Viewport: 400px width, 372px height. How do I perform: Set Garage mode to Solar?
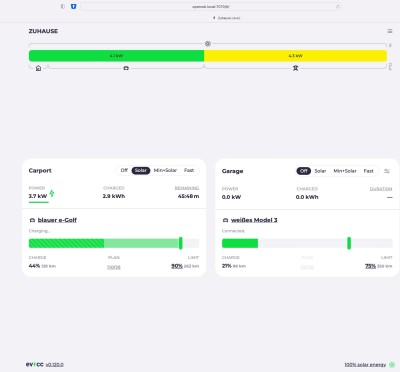tap(320, 171)
